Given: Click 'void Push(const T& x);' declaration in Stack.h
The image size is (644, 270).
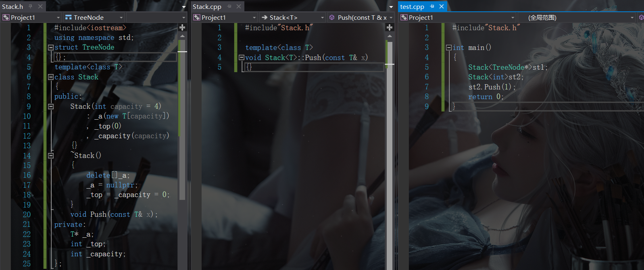Looking at the screenshot, I should [x=114, y=214].
